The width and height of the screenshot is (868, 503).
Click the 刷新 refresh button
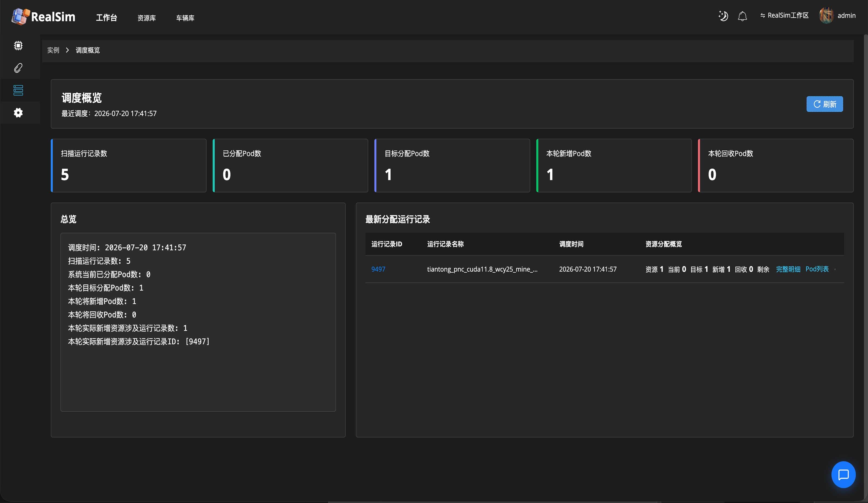[x=825, y=104]
